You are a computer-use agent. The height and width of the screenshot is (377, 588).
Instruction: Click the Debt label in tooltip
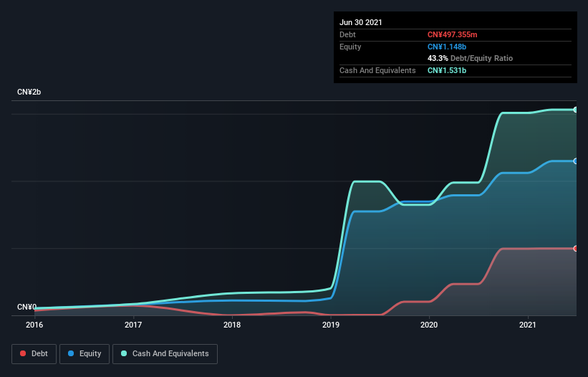click(347, 34)
